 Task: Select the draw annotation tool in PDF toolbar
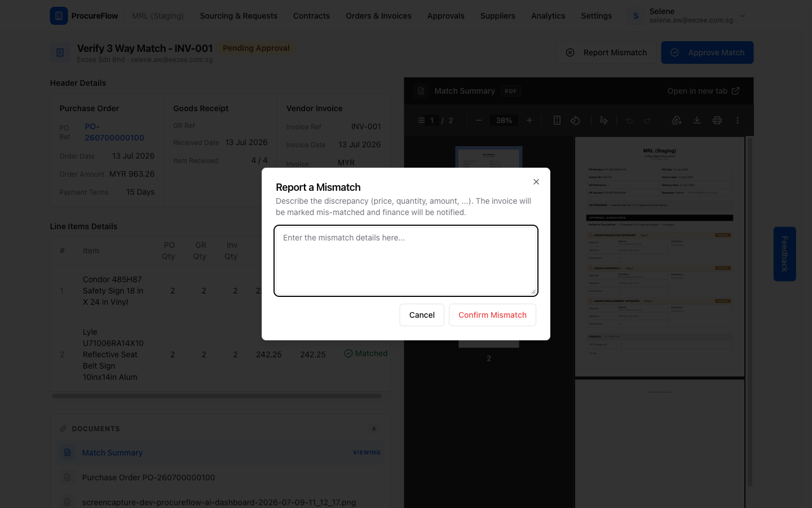(603, 120)
